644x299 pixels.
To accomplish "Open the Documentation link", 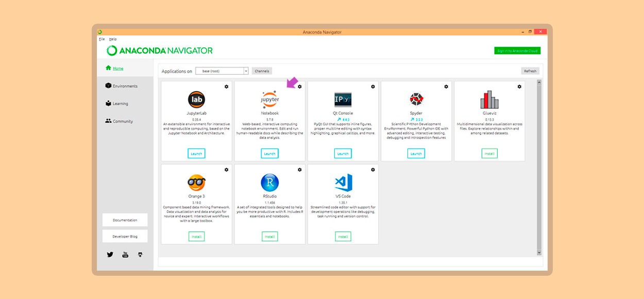I will (x=125, y=220).
